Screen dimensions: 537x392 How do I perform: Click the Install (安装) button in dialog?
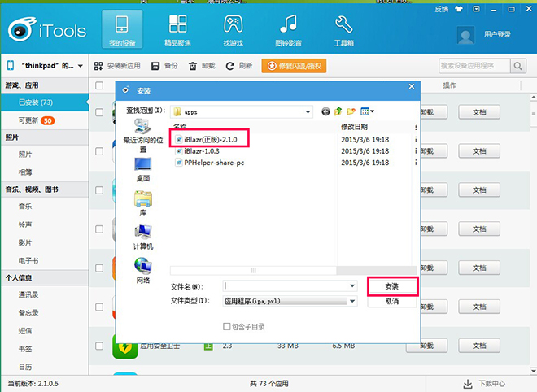[392, 286]
